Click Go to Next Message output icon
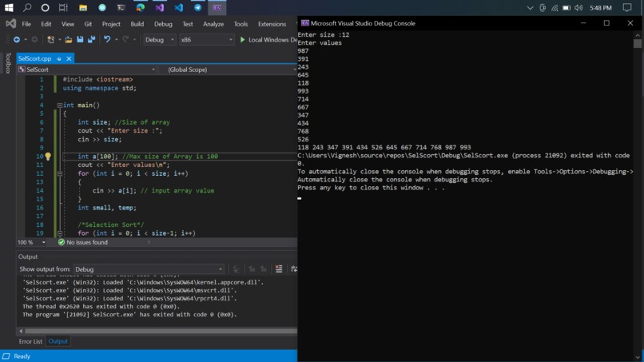The image size is (644, 362). click(263, 269)
